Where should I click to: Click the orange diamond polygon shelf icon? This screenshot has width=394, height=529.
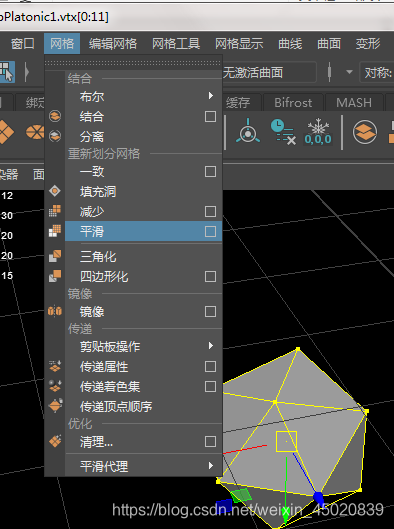tap(6, 132)
